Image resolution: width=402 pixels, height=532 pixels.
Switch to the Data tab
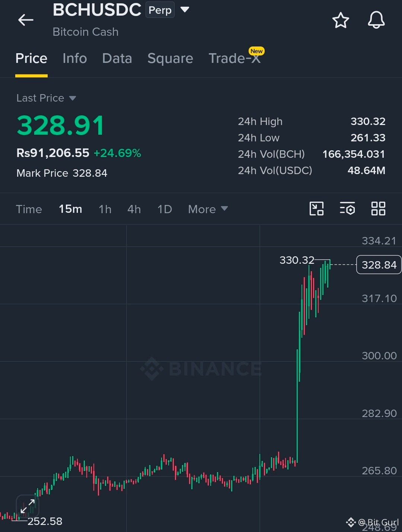[117, 58]
